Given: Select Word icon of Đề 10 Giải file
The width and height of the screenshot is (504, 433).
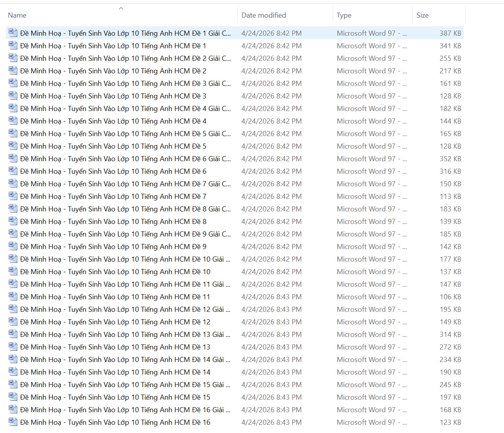Looking at the screenshot, I should tap(13, 259).
